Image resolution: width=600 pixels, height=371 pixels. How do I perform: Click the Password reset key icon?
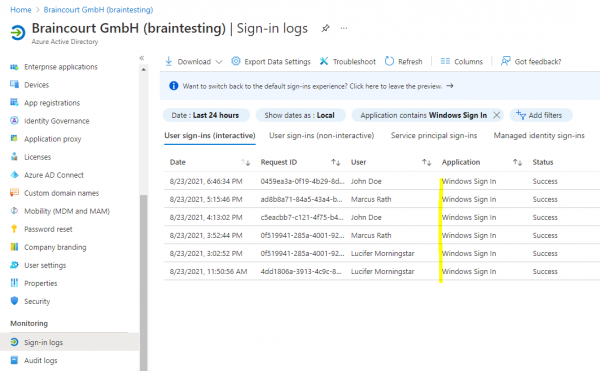click(14, 229)
